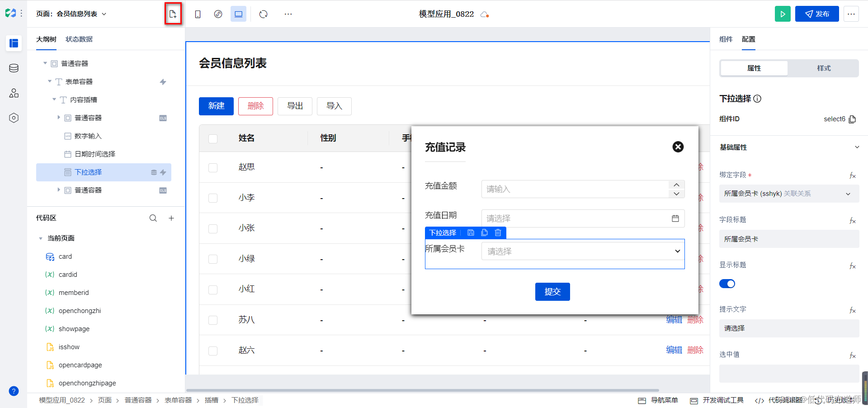Click the data binding icon on 下拉选择 row

(x=154, y=172)
